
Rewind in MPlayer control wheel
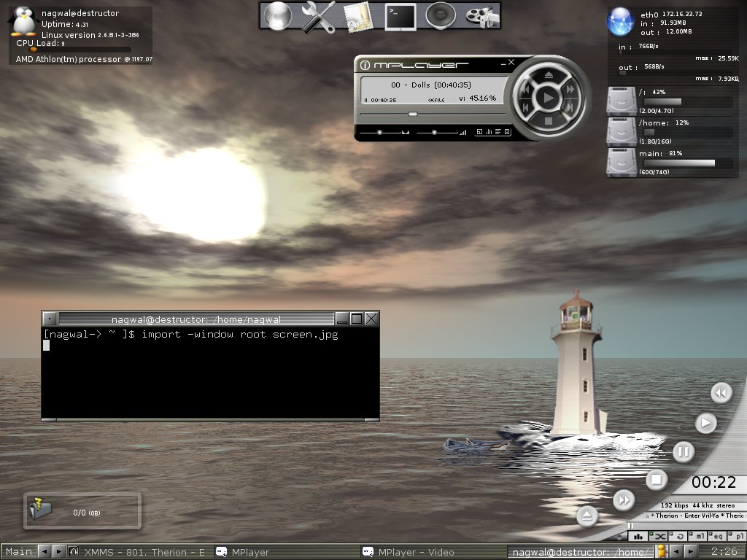pyautogui.click(x=525, y=90)
